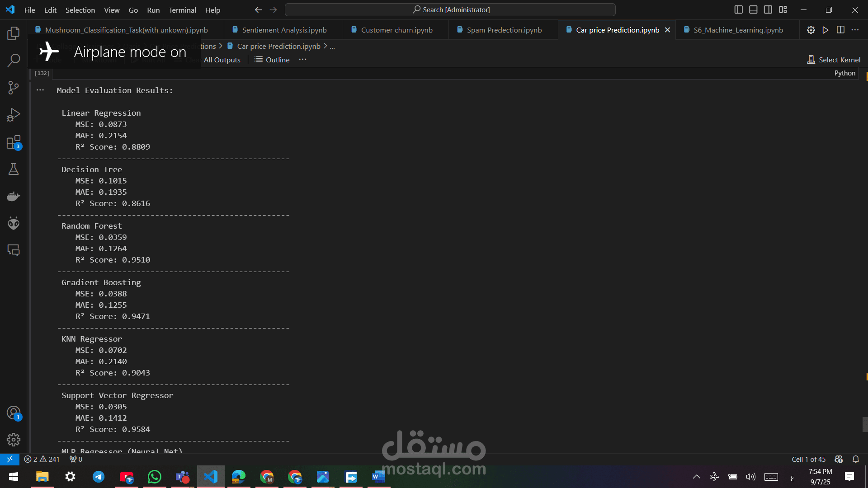Open the Testing flask view

tap(14, 169)
